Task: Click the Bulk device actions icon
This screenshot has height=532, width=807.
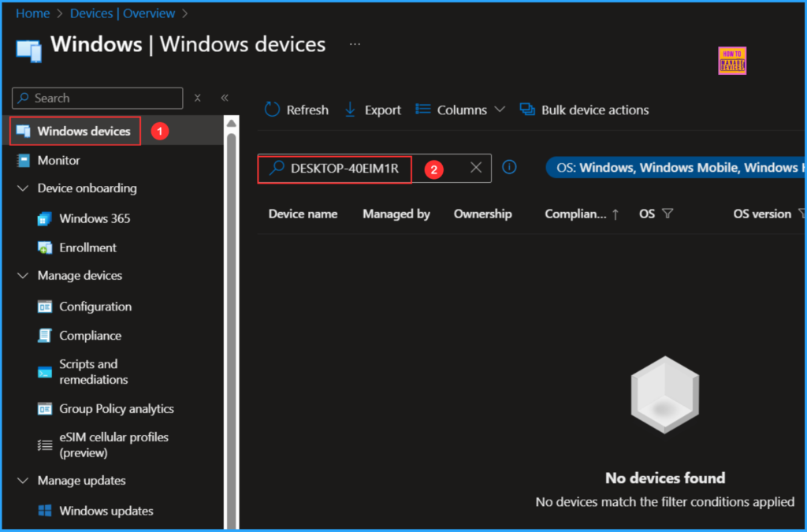Action: click(527, 109)
